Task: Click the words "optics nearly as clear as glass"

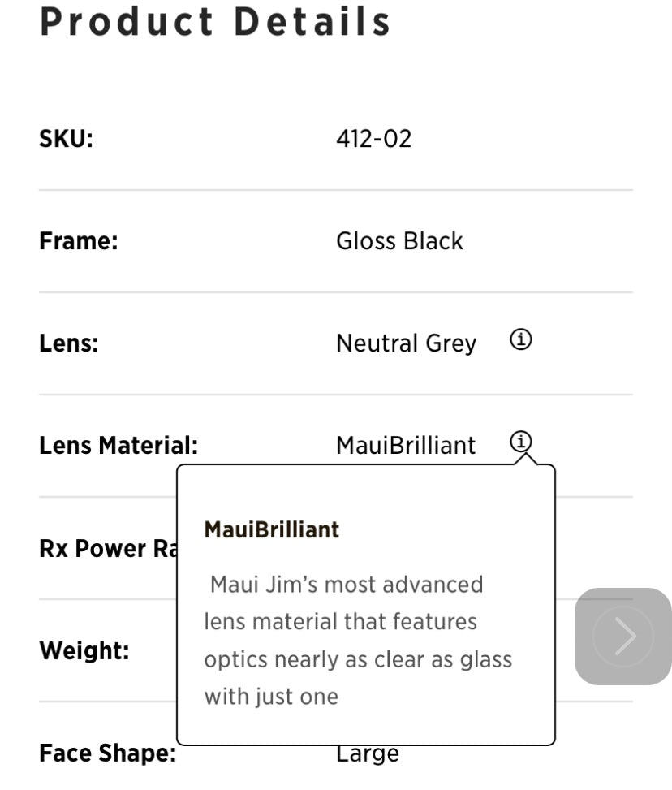Action: coord(358,659)
